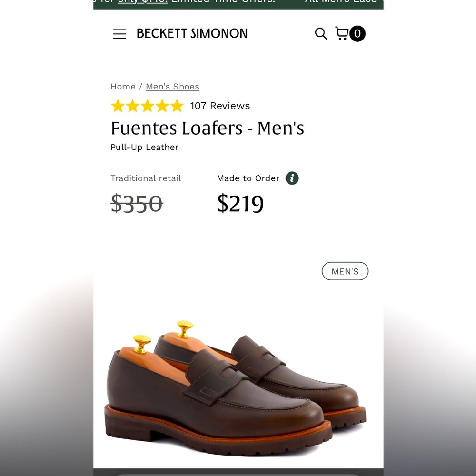Click the Made to Order info icon
Image resolution: width=476 pixels, height=476 pixels.
pos(292,178)
